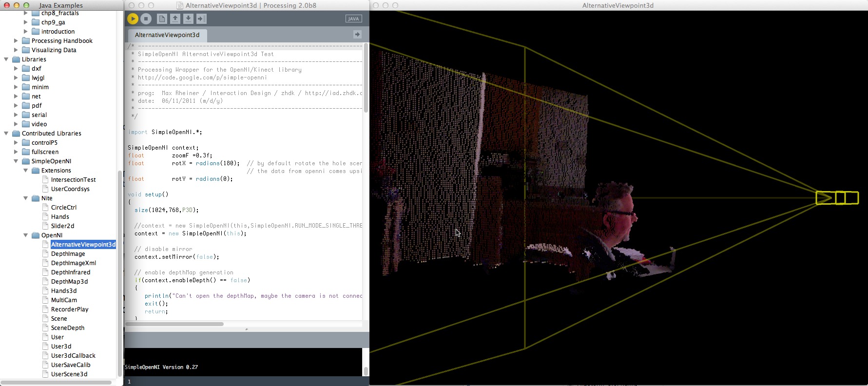
Task: Click the document icon in Processing title bar
Action: (180, 6)
